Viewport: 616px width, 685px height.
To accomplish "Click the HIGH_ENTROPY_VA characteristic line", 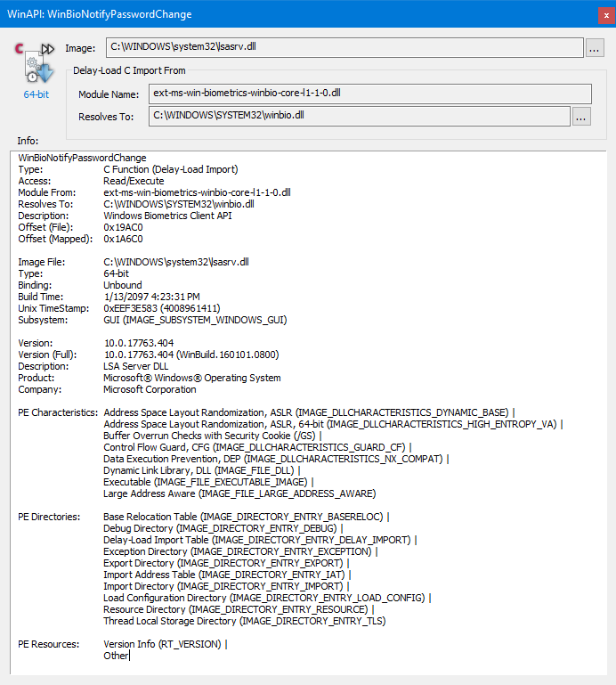I will [333, 424].
